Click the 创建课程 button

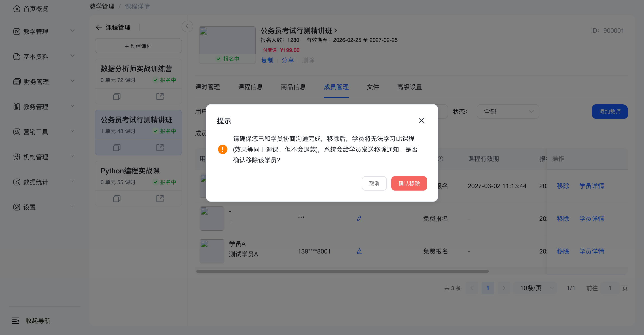pos(138,46)
